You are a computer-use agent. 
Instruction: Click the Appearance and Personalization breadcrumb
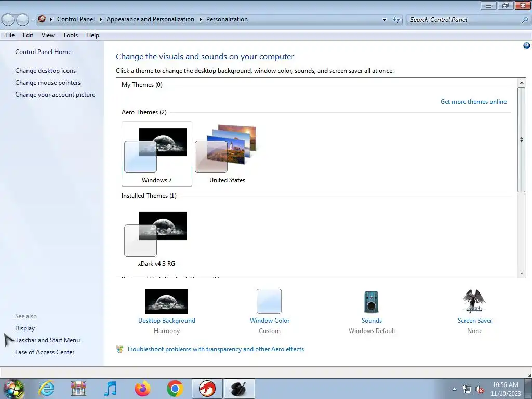click(x=150, y=19)
